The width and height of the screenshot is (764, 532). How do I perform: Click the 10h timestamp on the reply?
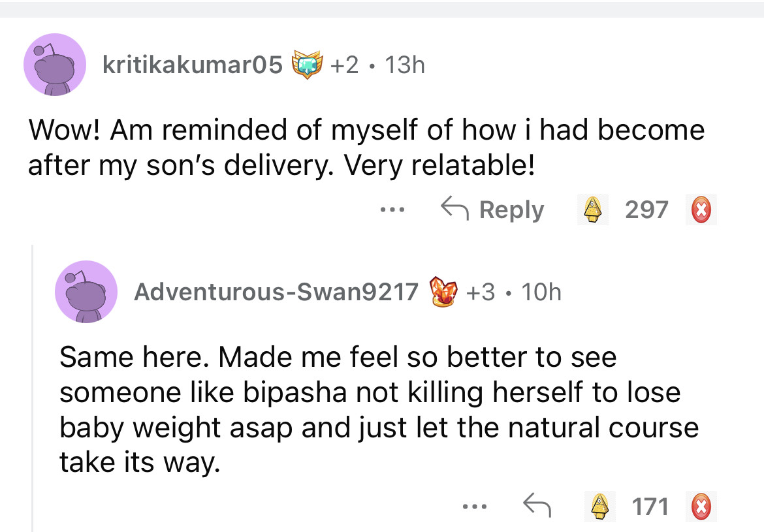(x=541, y=292)
